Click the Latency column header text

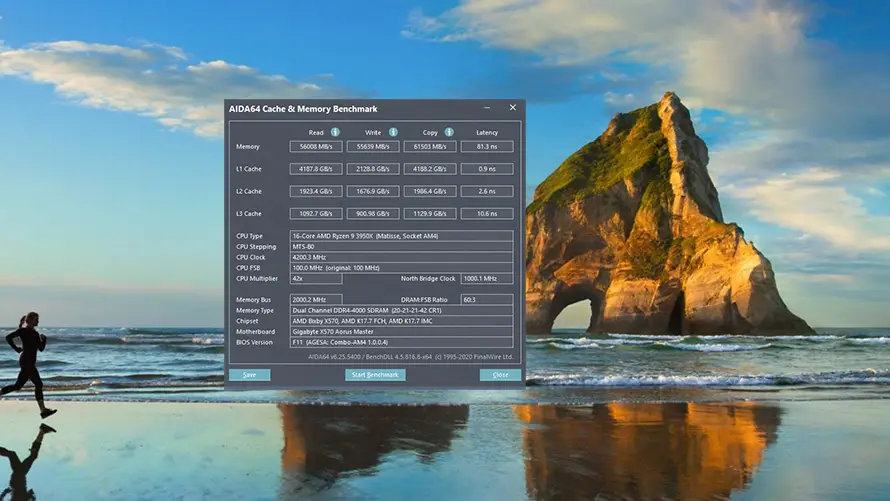point(487,133)
